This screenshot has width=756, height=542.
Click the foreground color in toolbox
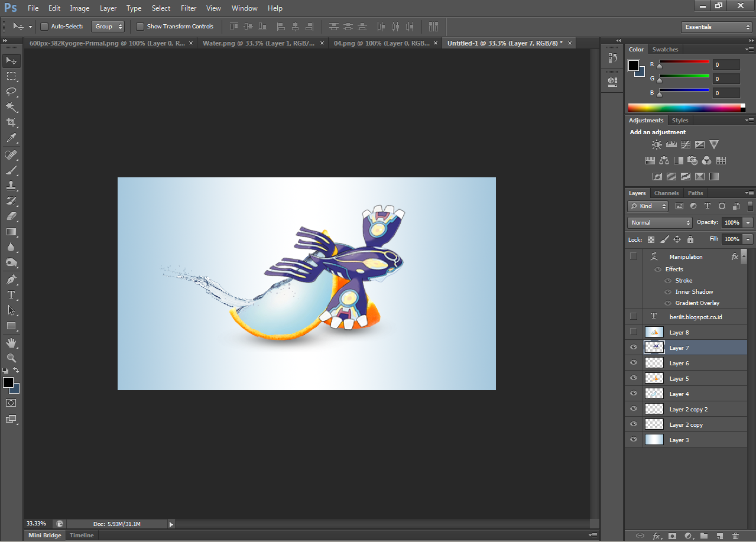tap(8, 382)
